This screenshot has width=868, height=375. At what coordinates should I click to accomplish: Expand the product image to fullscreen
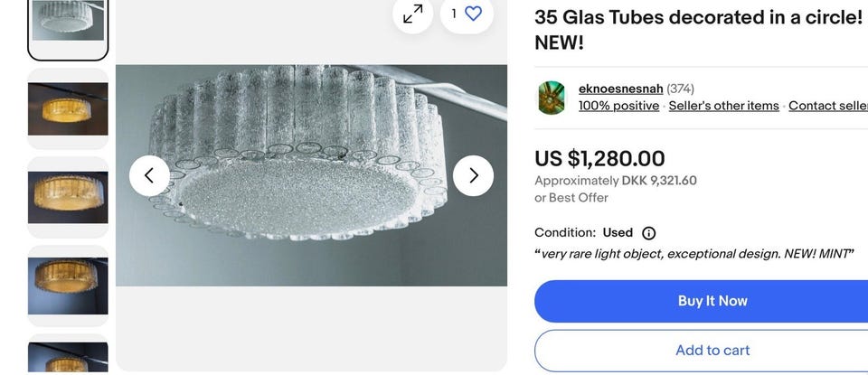[412, 14]
